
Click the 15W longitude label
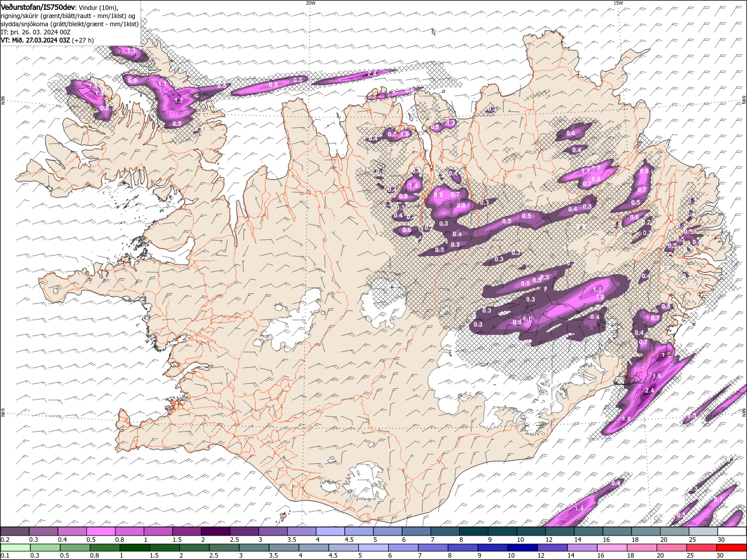[618, 2]
